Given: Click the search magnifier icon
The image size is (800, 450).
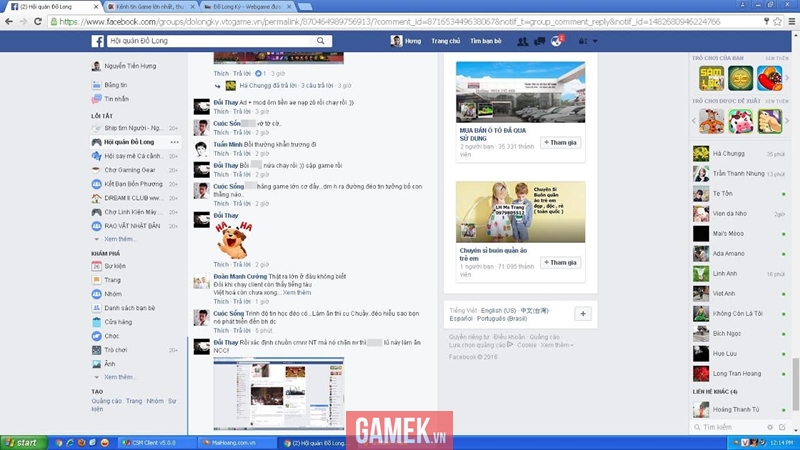Looking at the screenshot, I should click(320, 41).
